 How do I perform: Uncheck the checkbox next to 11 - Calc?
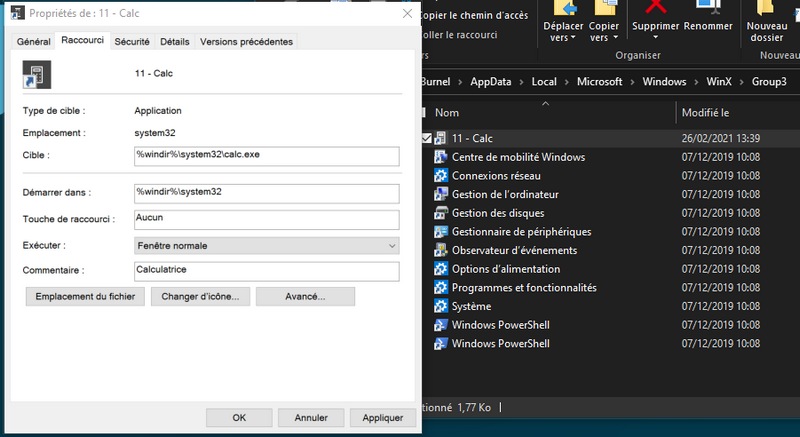click(427, 138)
